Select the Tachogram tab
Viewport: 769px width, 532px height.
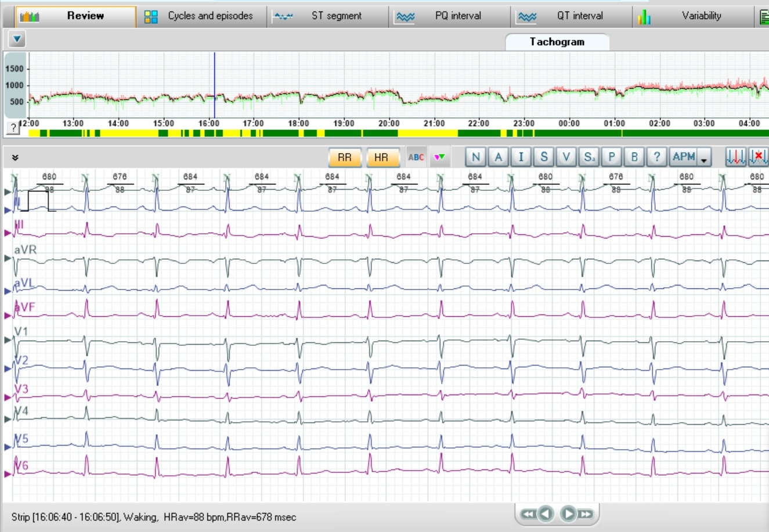pos(557,42)
